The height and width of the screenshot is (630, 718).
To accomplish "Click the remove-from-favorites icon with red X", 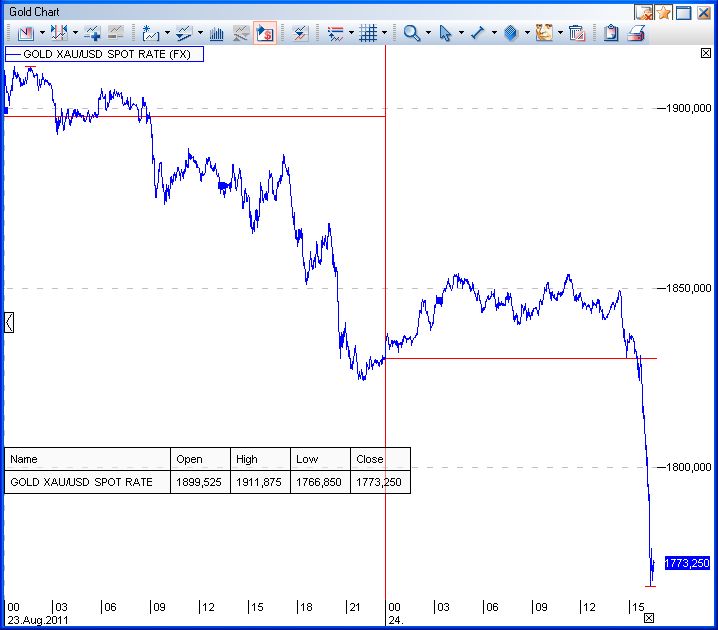I will point(644,12).
